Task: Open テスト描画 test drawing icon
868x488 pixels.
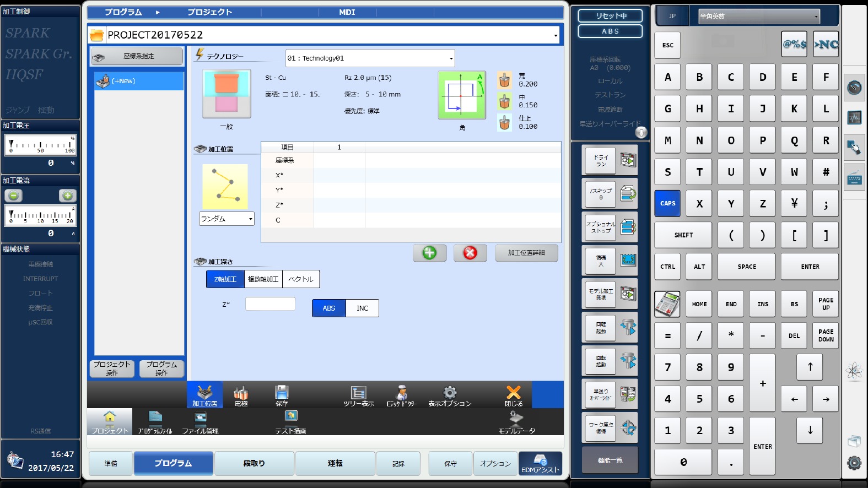Action: click(x=290, y=422)
